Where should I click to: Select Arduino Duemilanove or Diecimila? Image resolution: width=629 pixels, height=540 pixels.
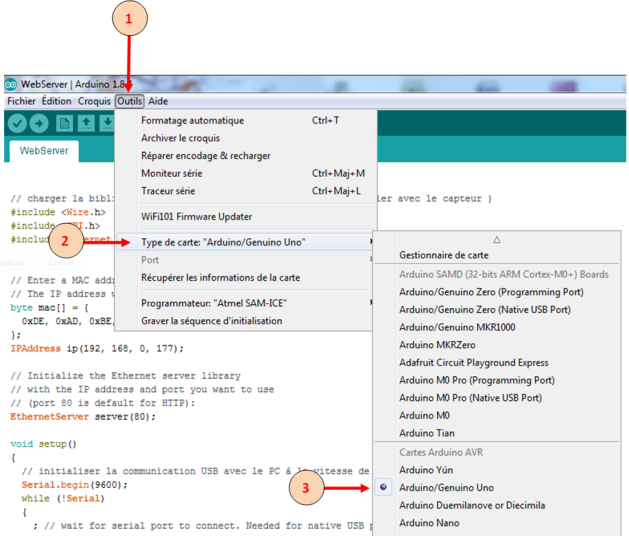[497, 505]
